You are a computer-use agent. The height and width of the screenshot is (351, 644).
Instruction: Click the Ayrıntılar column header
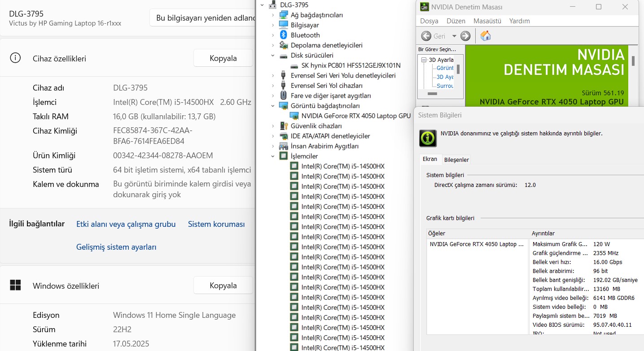587,234
